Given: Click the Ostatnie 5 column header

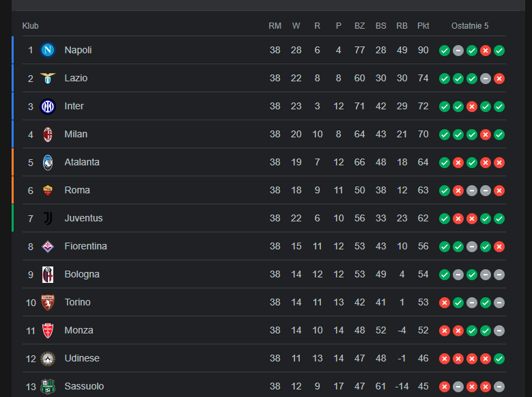Looking at the screenshot, I should tap(470, 26).
